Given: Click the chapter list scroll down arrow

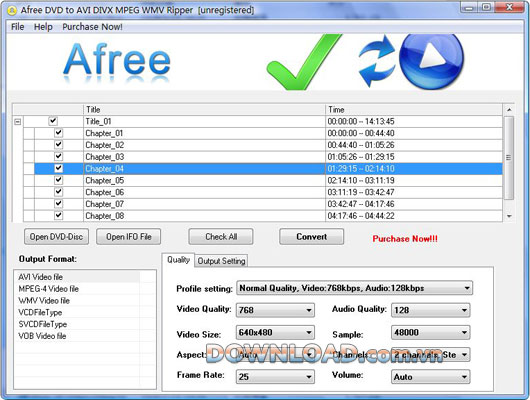Looking at the screenshot, I should pyautogui.click(x=509, y=216).
